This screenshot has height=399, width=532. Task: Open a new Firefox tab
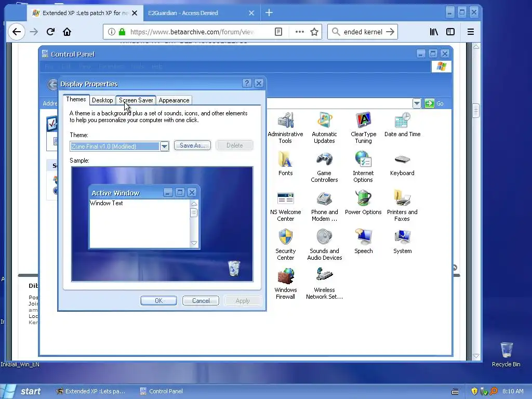[x=269, y=13]
